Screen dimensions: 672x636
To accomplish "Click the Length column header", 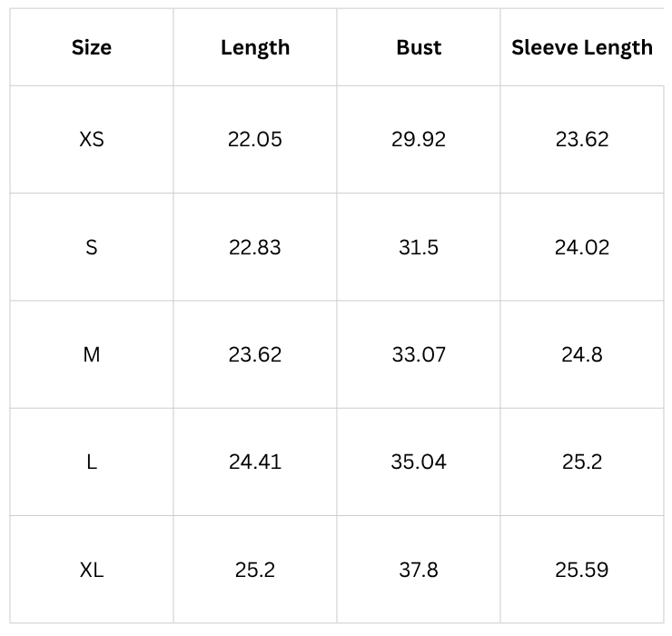I will pyautogui.click(x=255, y=47).
